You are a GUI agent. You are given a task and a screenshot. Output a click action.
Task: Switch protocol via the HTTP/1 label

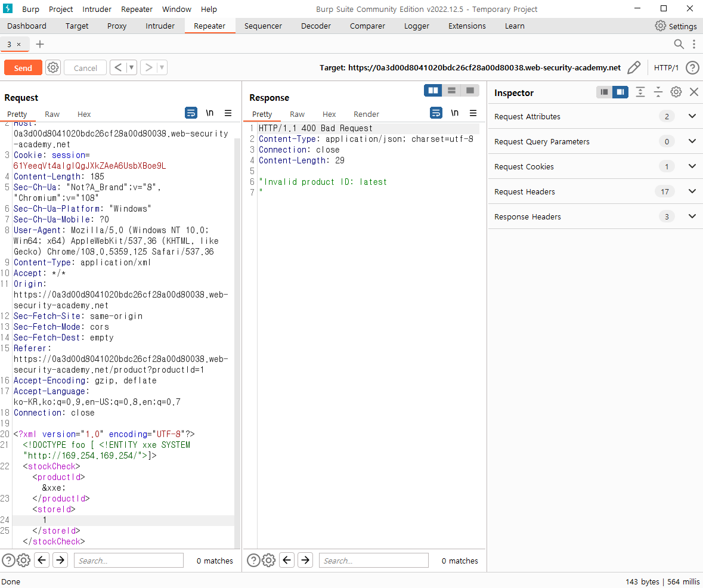click(666, 68)
